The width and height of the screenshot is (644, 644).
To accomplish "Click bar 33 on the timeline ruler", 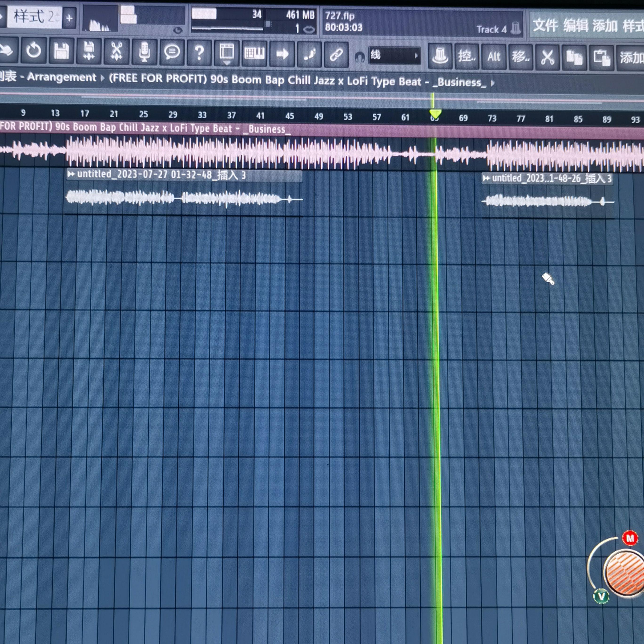I will (x=202, y=115).
